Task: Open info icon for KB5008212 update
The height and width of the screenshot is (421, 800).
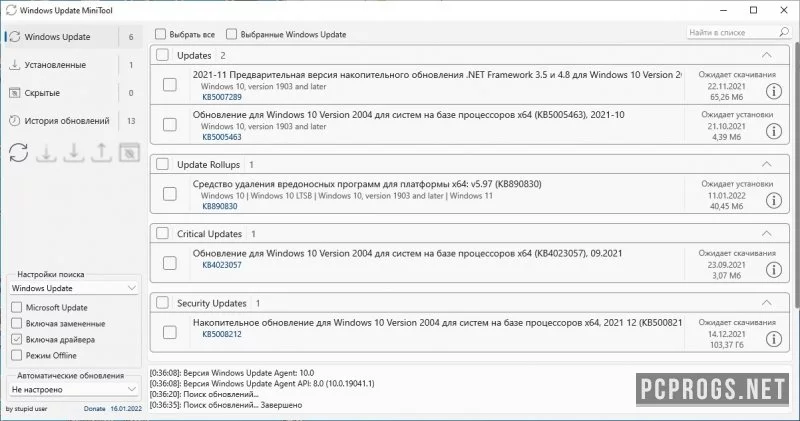Action: (x=773, y=339)
